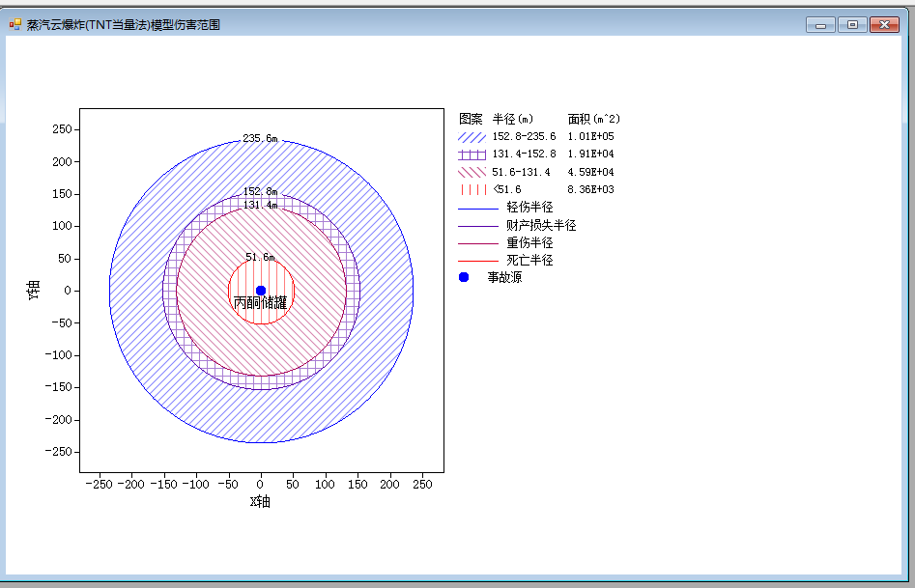The image size is (915, 588).
Task: Click the purple 财产损失半径 legend line
Action: tap(478, 226)
